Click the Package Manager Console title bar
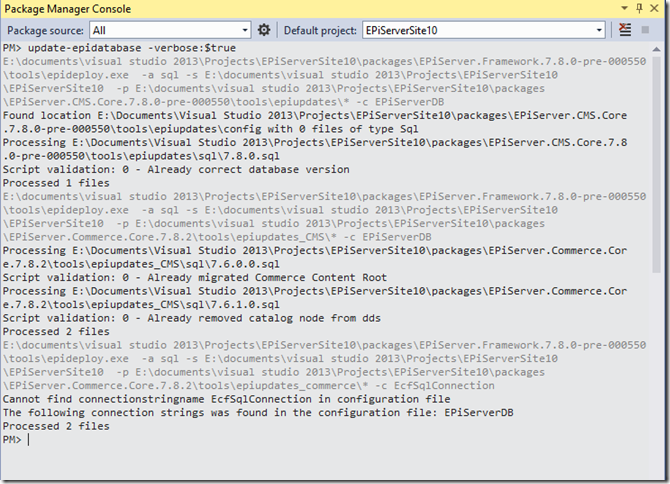670x484 pixels. [x=300, y=9]
